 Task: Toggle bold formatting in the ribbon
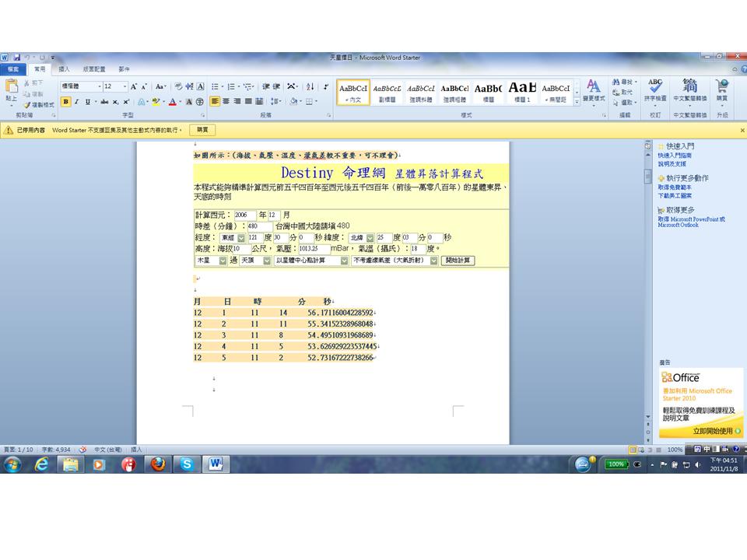[65, 101]
